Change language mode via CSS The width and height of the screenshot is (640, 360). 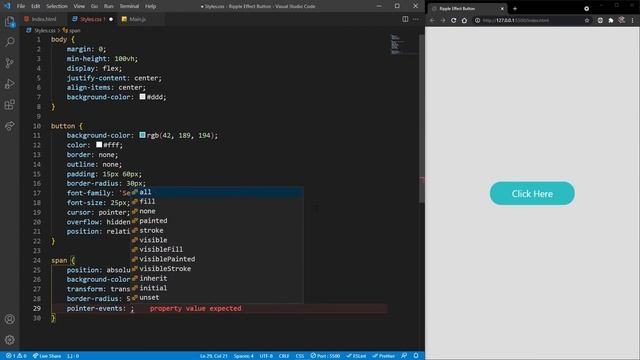300,356
